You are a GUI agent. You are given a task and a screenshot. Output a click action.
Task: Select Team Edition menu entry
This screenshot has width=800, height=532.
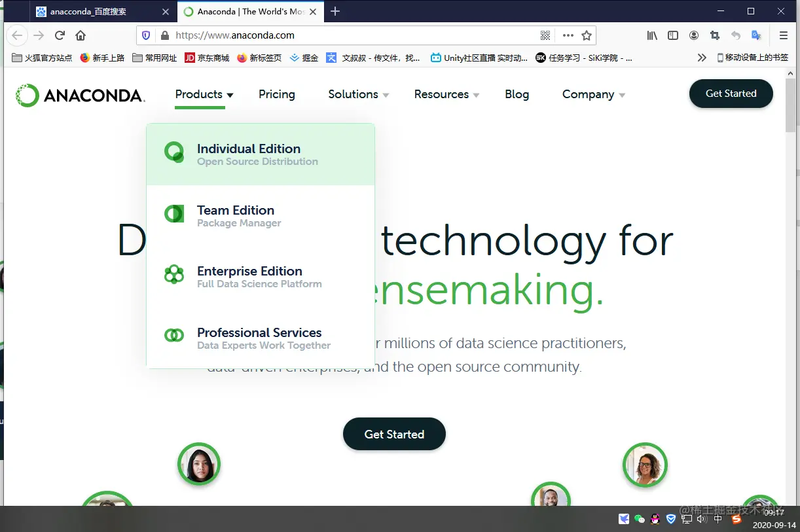pos(261,216)
